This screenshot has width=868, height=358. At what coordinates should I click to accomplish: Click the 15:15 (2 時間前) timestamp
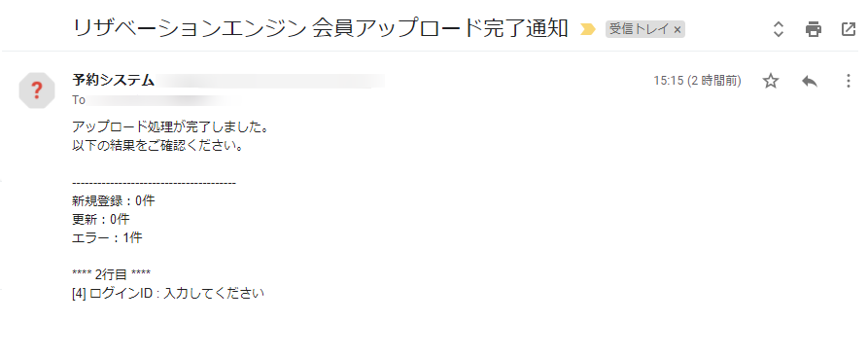[x=697, y=81]
